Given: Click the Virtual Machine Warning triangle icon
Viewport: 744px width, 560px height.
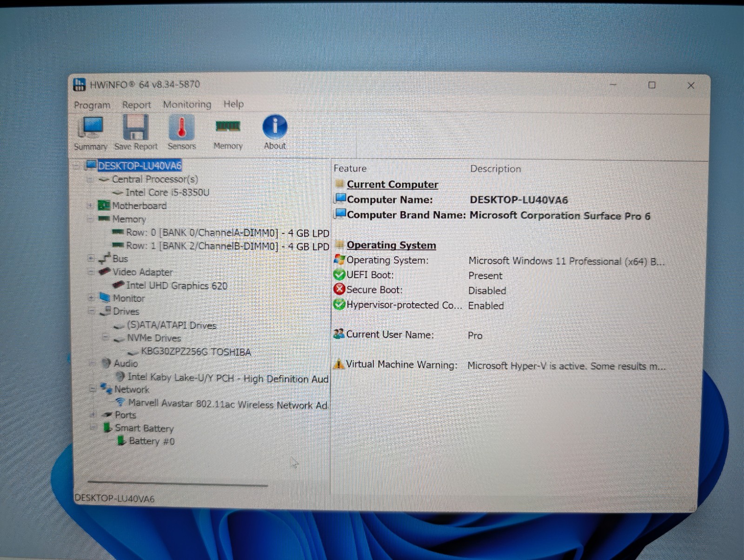Looking at the screenshot, I should 339,364.
